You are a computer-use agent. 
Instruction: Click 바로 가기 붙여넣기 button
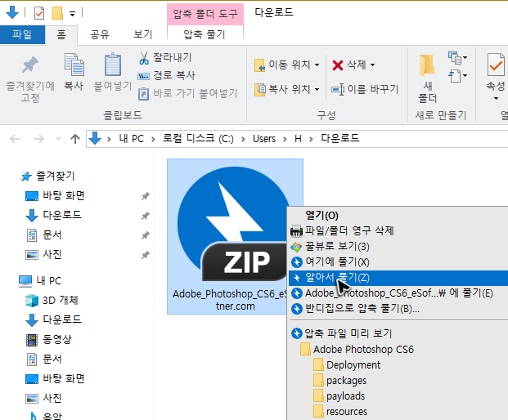(x=188, y=93)
